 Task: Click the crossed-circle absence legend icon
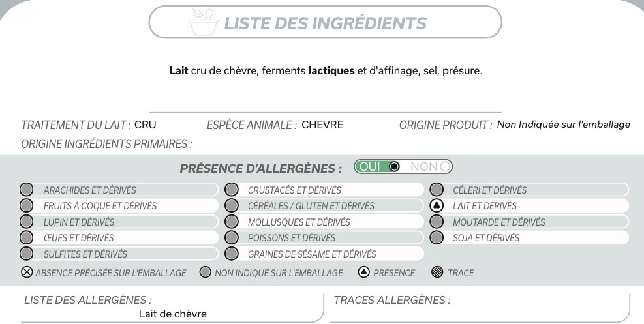pos(27,272)
